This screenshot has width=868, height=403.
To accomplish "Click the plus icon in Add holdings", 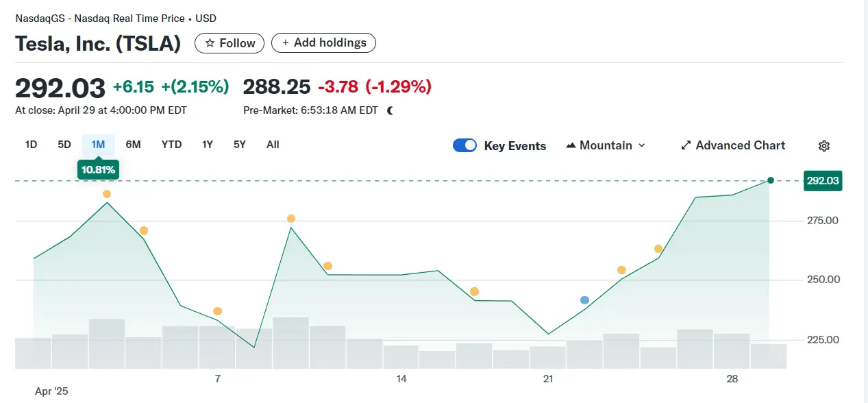I will click(x=286, y=43).
